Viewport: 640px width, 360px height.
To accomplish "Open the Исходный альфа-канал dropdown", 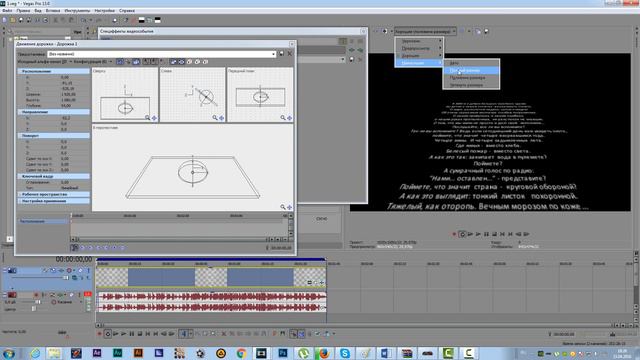I will [x=44, y=62].
